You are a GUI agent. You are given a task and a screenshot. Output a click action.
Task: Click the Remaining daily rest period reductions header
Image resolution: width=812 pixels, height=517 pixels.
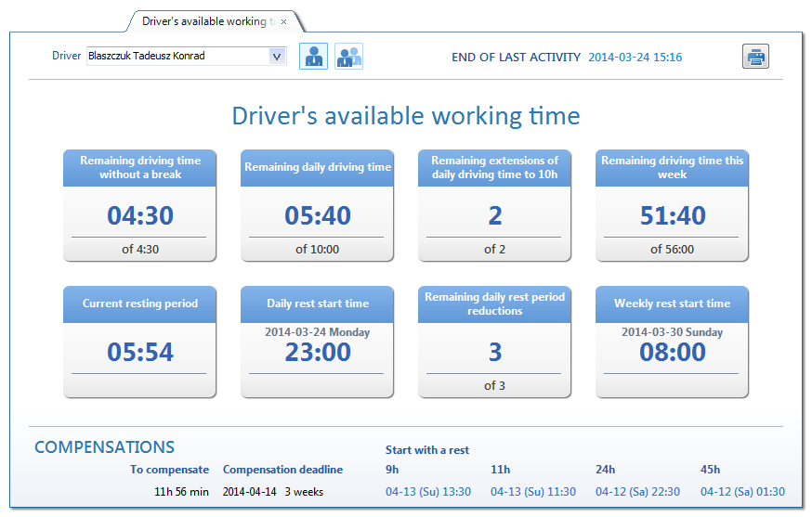click(494, 304)
